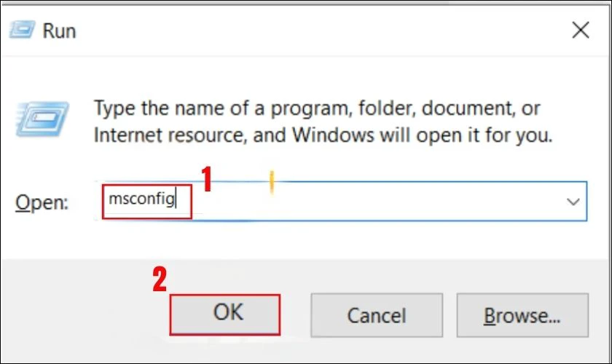Click the msconfig text in Open field
The image size is (612, 364).
pyautogui.click(x=142, y=199)
